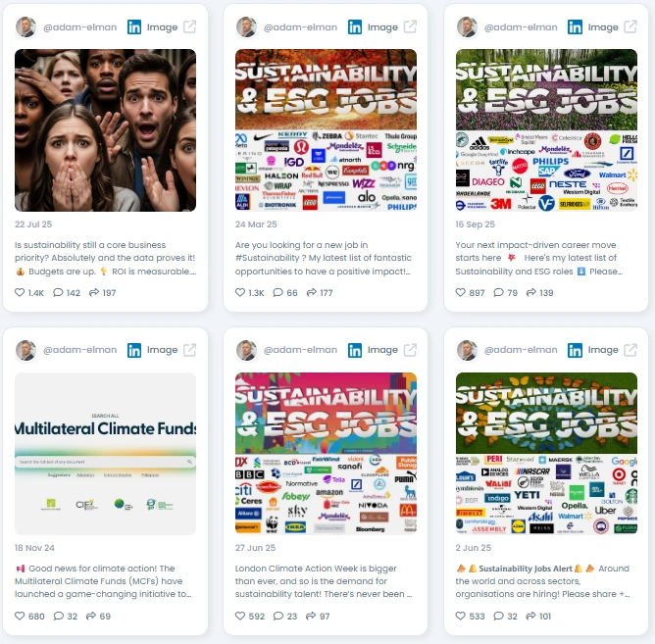Open external link on 16 Sep 25 post

630,27
